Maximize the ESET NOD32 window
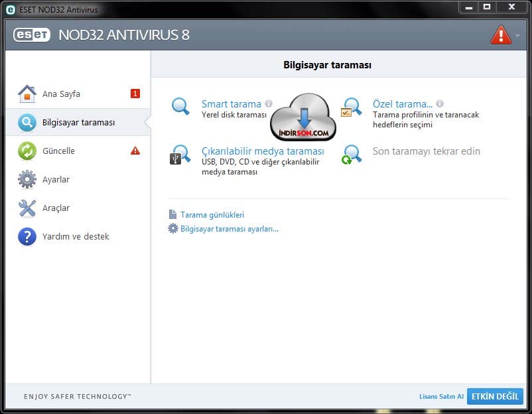Viewport: 532px width, 414px height. click(487, 7)
